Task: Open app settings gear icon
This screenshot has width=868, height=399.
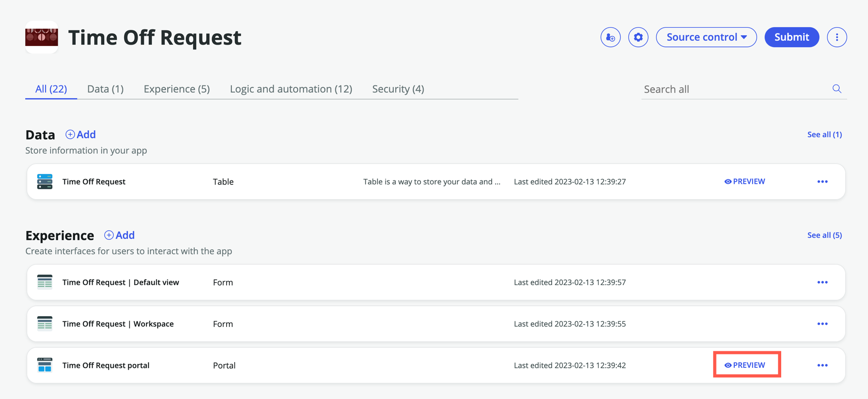Action: pyautogui.click(x=638, y=37)
